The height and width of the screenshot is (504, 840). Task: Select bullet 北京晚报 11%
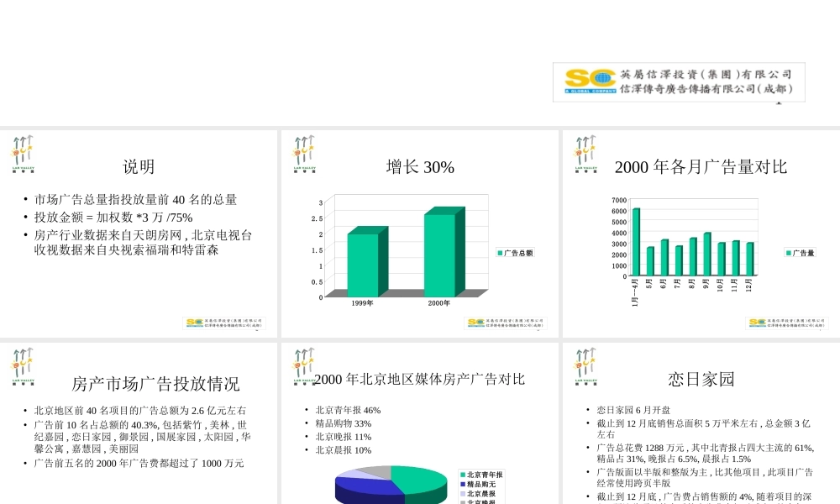pos(344,437)
